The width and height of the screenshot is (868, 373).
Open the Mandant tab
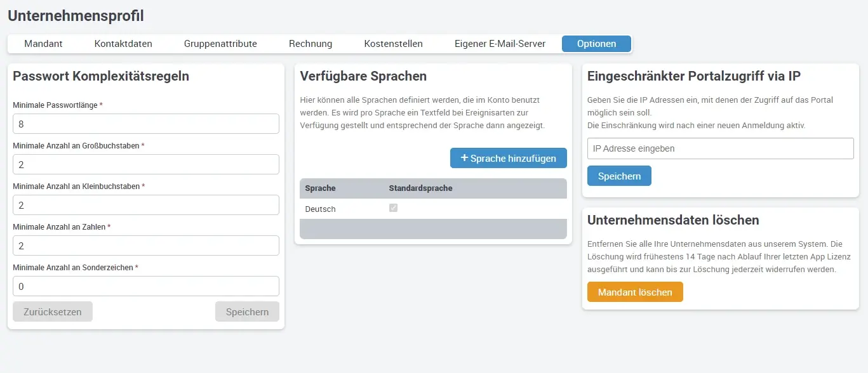point(43,44)
